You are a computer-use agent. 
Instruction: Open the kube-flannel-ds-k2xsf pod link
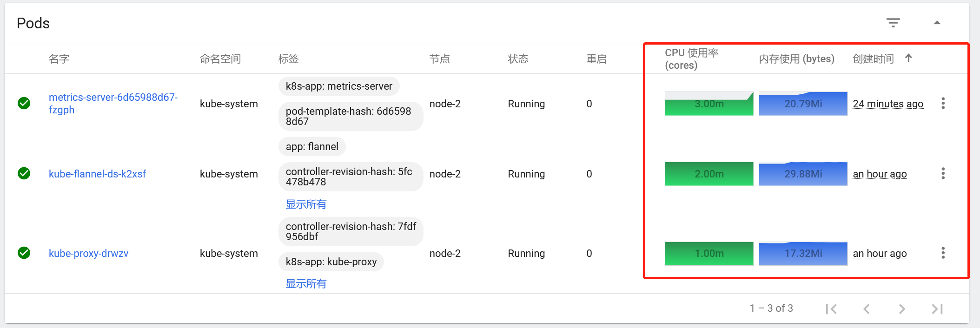(97, 174)
